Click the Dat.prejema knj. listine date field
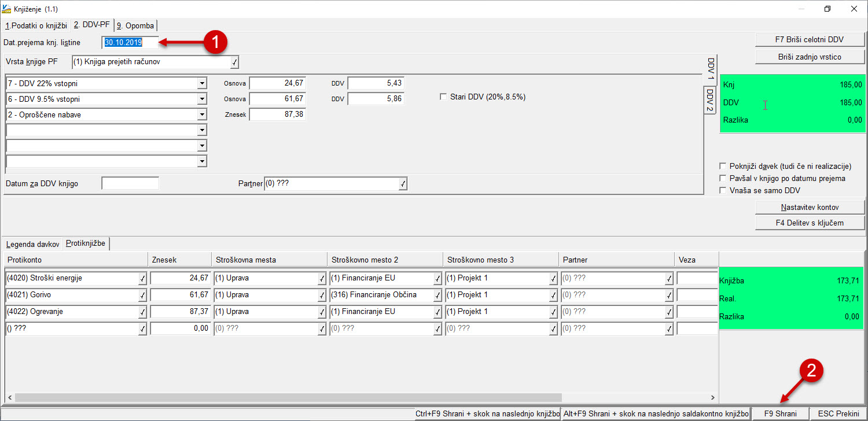The height and width of the screenshot is (421, 868). tap(130, 42)
